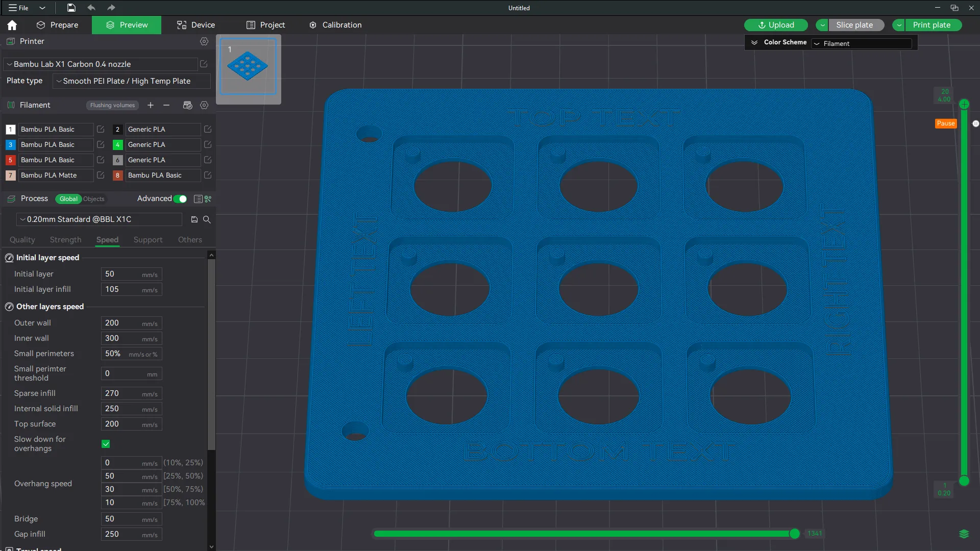
Task: Click the Sparse infill speed field
Action: 131,393
